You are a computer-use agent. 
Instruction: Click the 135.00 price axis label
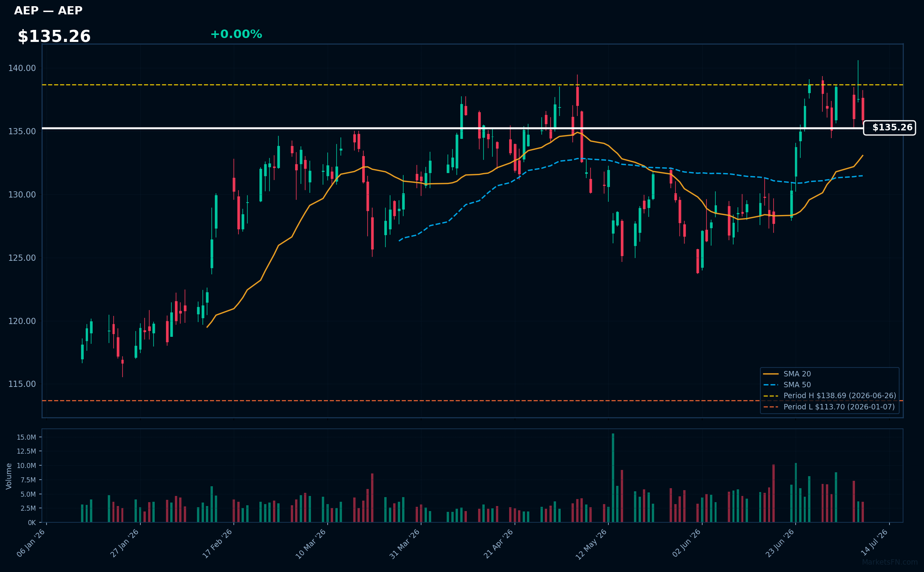[22, 132]
